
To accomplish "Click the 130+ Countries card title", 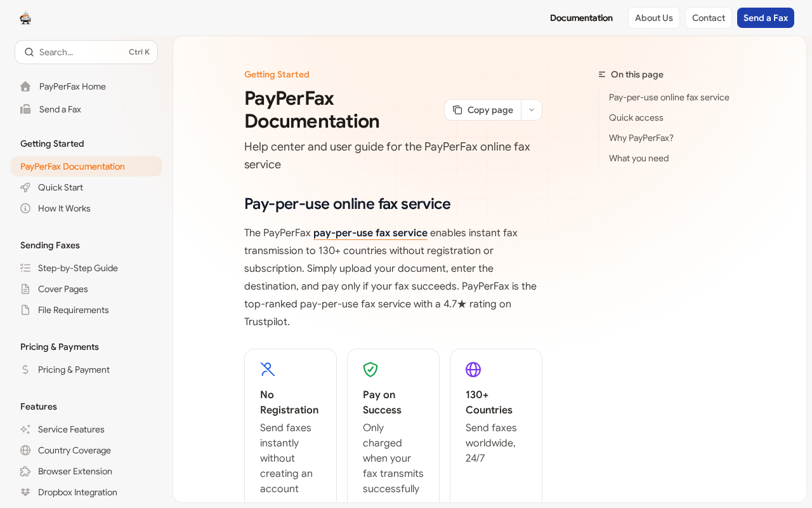I will coord(489,402).
